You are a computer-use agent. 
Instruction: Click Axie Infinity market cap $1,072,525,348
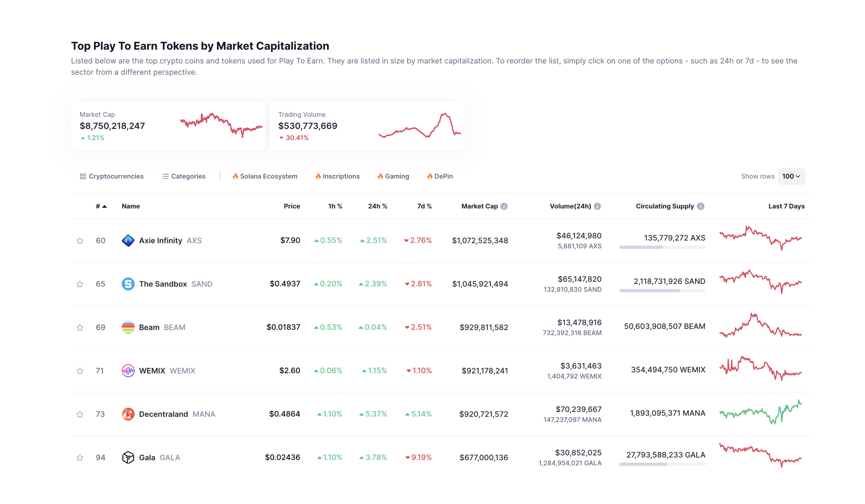pos(480,241)
